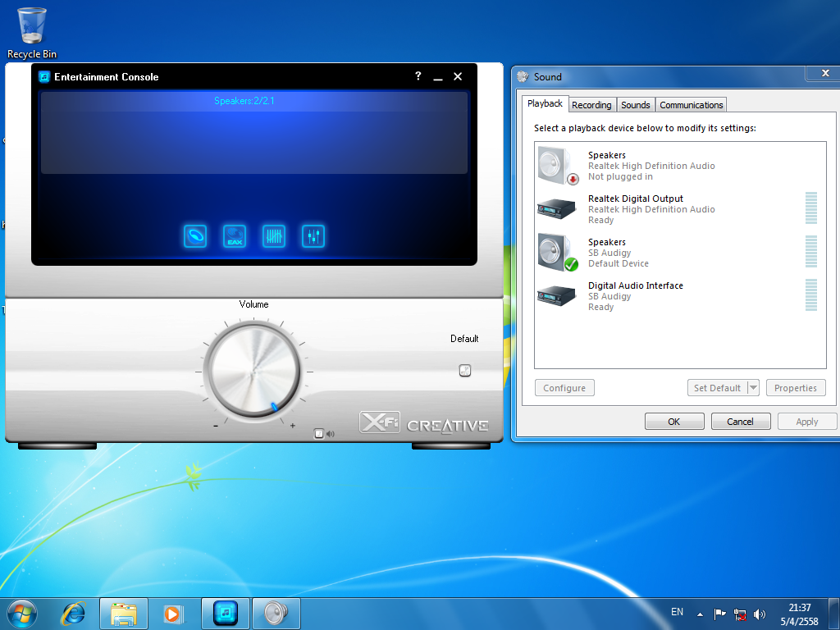Screen dimensions: 840x630
Task: Click the Digital Audio Interface level meter
Action: (811, 294)
